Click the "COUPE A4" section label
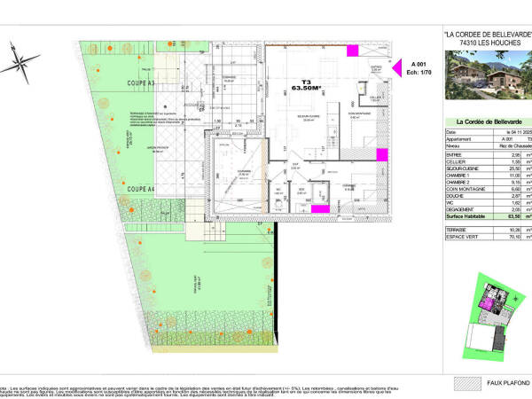532x399 pixels. [x=141, y=189]
